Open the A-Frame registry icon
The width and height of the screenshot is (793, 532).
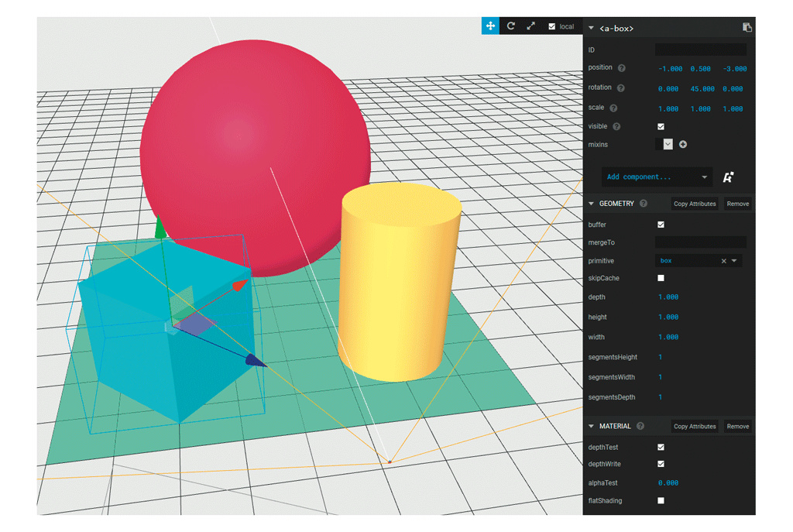tap(728, 177)
